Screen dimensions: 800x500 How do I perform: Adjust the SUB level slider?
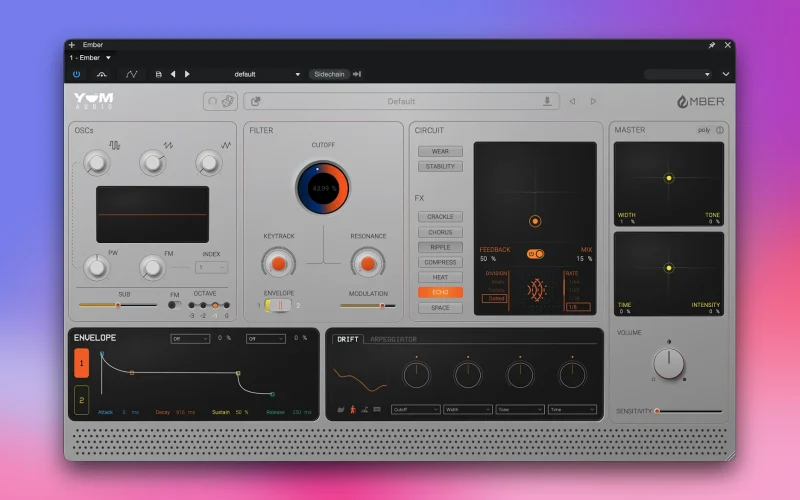coord(118,305)
